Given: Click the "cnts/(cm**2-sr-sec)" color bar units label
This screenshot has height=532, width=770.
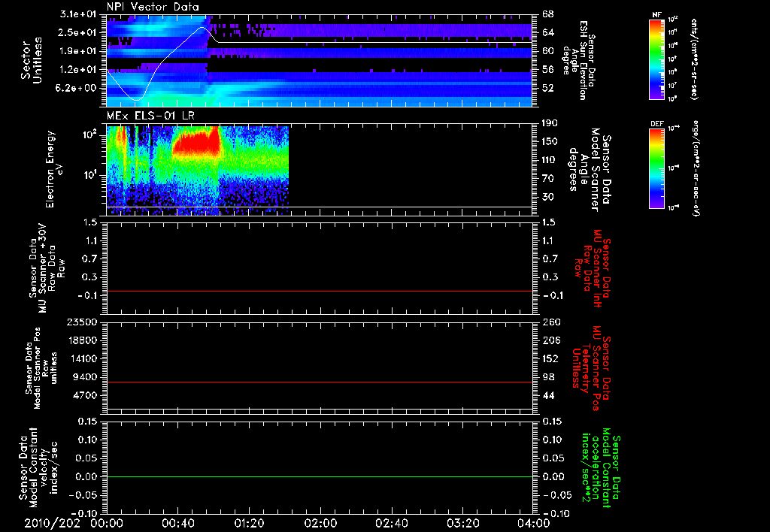Looking at the screenshot, I should point(694,59).
